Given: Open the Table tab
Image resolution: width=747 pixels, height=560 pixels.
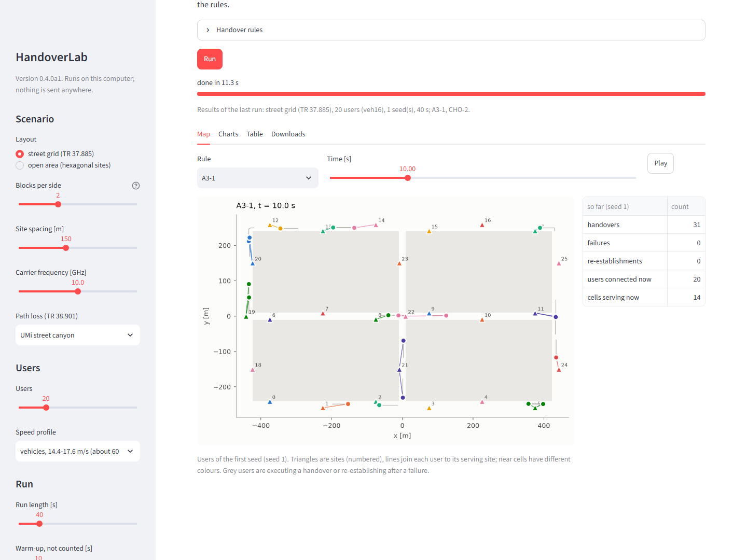Looking at the screenshot, I should click(x=255, y=134).
